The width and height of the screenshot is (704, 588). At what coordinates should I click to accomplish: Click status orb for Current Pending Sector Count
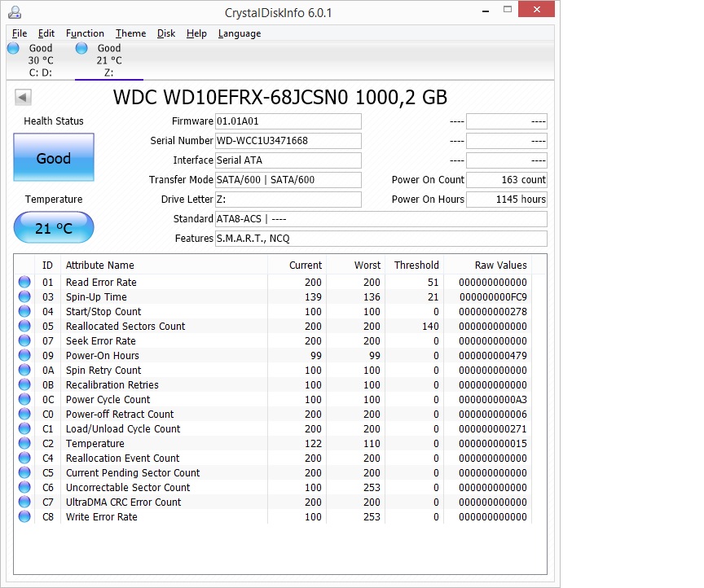tap(24, 472)
